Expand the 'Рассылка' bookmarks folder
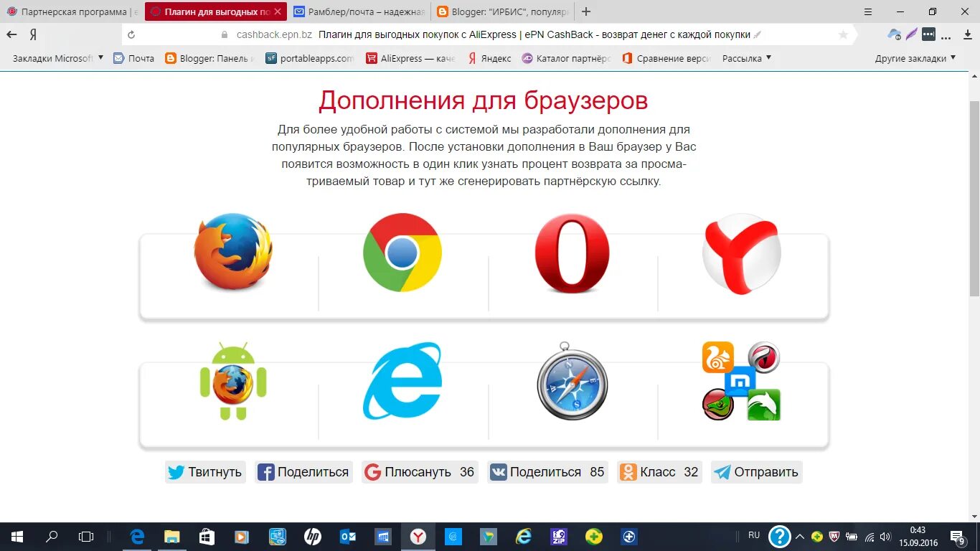 pos(747,58)
